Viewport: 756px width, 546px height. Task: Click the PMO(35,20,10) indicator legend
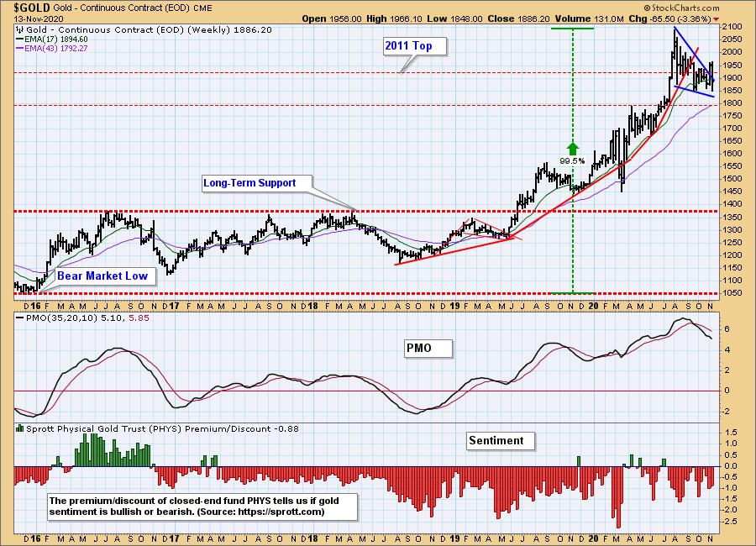[82, 318]
